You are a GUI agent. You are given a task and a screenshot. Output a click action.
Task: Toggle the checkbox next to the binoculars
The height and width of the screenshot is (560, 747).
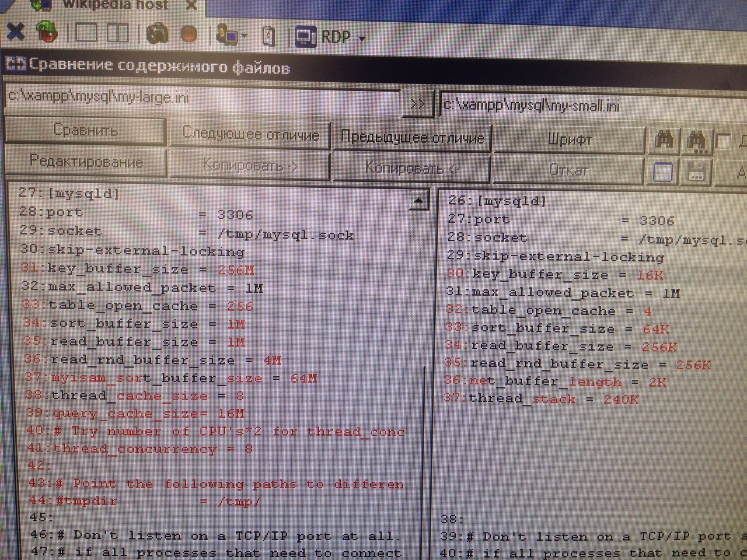(724, 142)
